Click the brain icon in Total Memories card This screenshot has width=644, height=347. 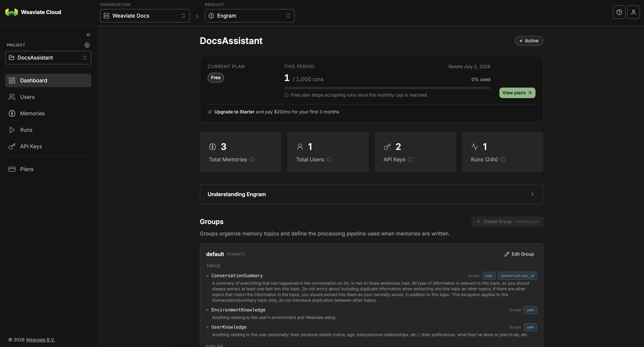[212, 147]
